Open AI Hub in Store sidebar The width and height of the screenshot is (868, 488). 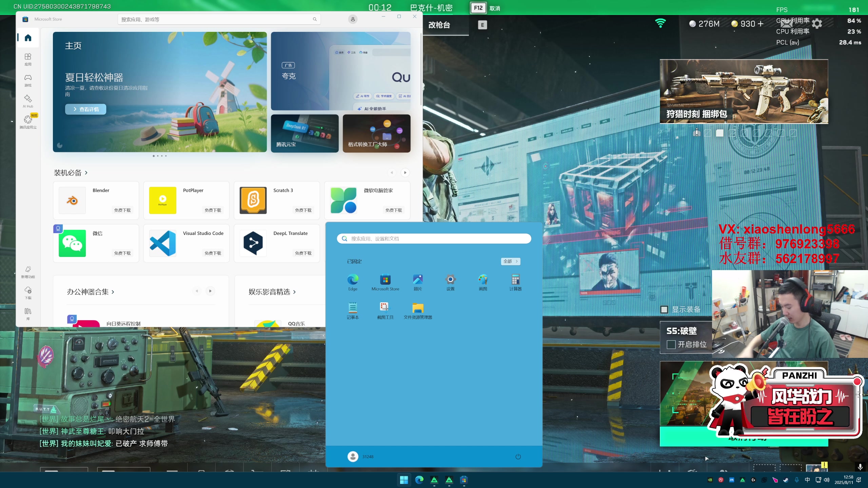click(x=28, y=101)
